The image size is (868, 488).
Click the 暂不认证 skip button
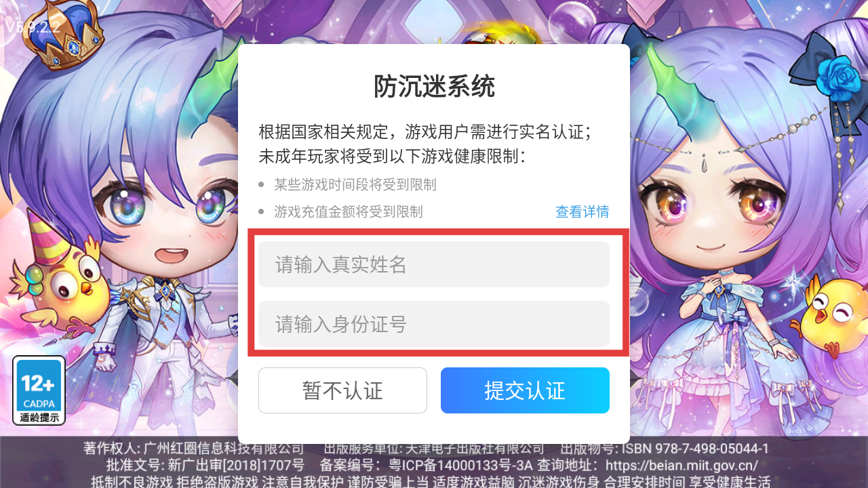point(342,390)
